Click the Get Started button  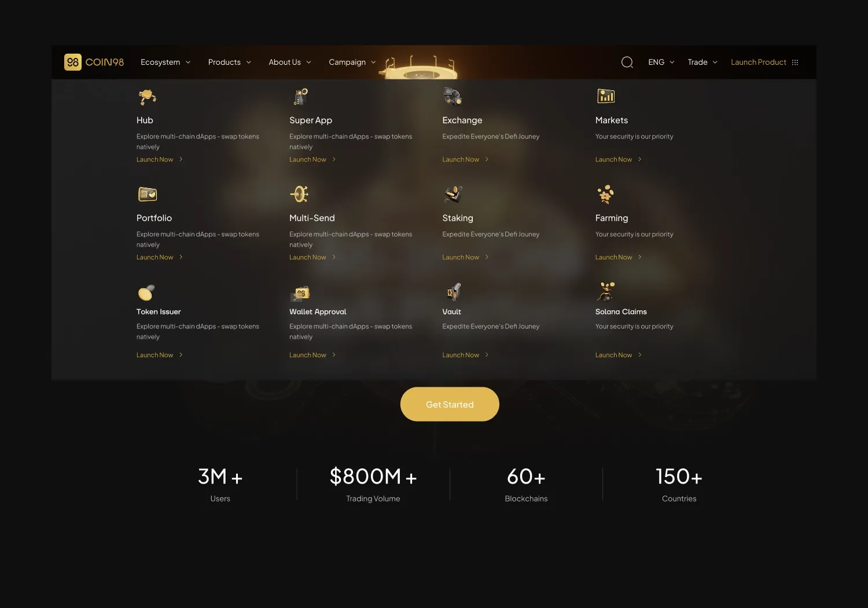[450, 404]
